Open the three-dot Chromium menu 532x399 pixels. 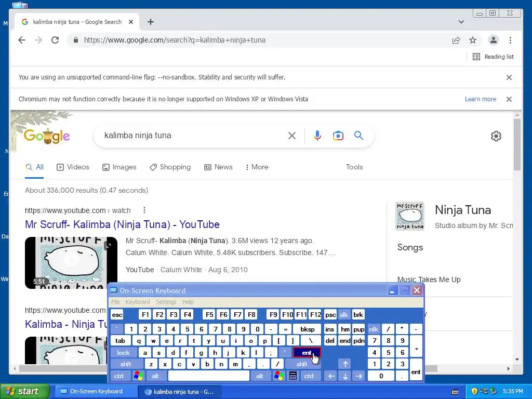coord(510,40)
